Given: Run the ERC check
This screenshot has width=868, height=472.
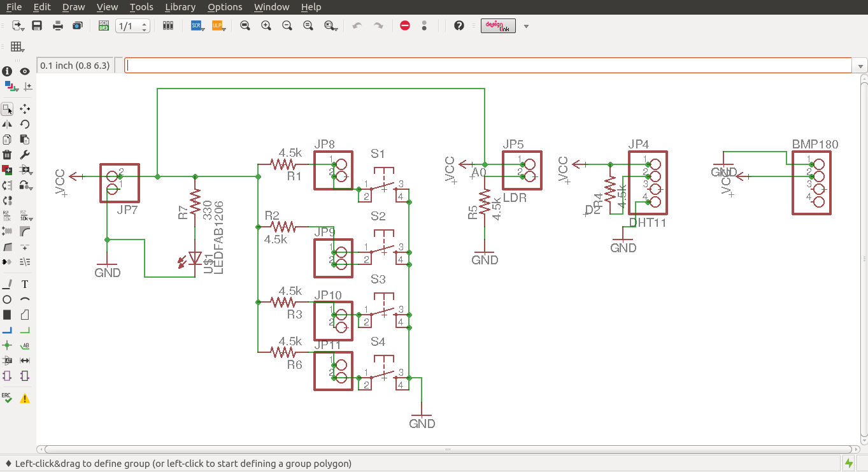Looking at the screenshot, I should click(x=7, y=398).
